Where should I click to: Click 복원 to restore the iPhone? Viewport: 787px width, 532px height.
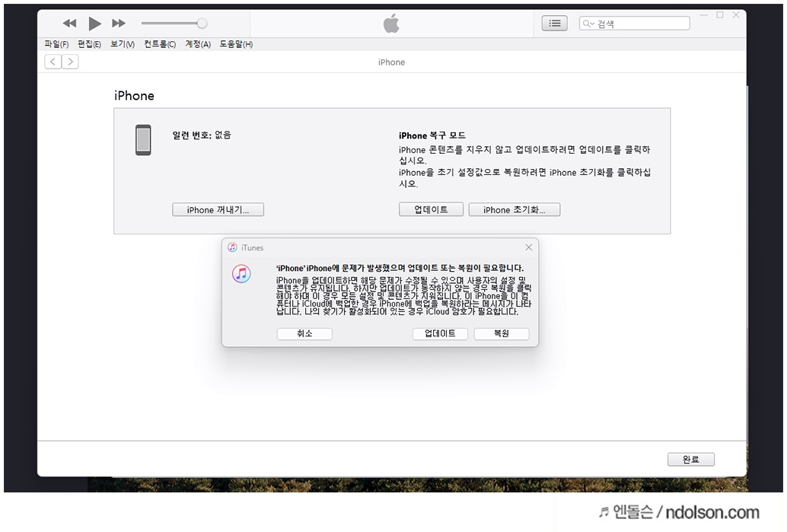click(x=502, y=334)
